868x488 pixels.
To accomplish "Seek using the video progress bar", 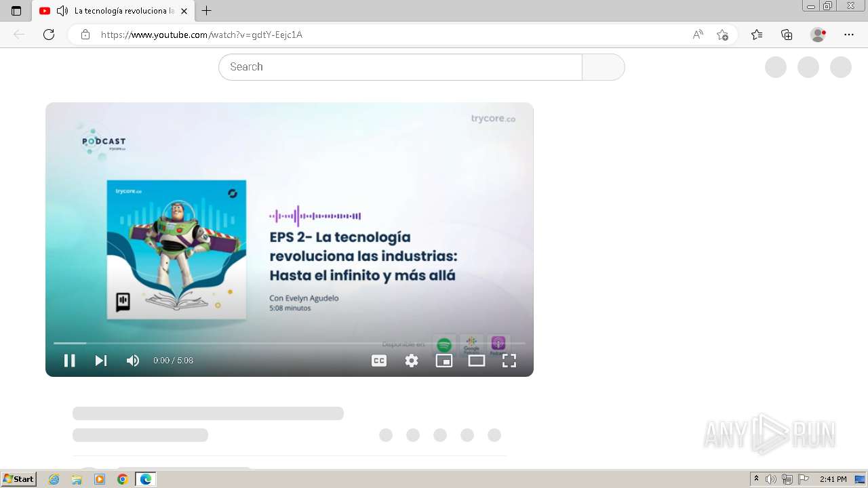I will pyautogui.click(x=290, y=343).
